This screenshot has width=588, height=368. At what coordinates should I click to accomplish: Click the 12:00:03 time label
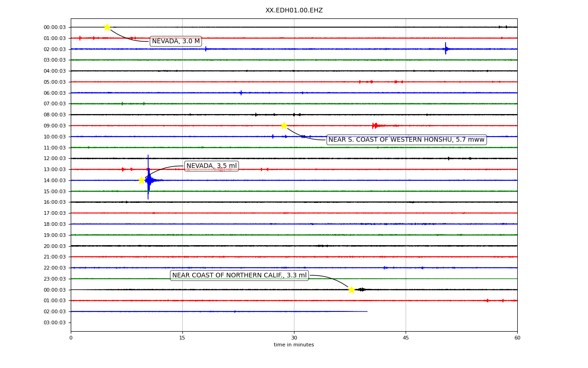[x=55, y=158]
